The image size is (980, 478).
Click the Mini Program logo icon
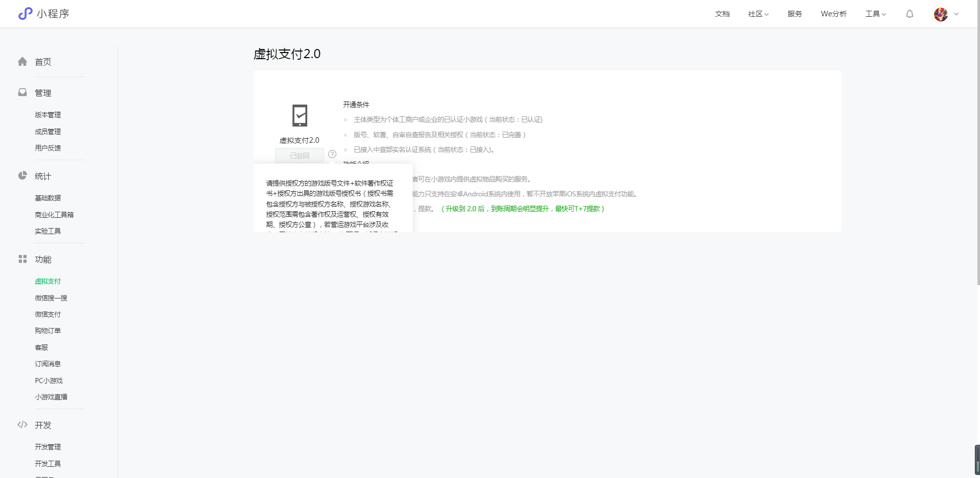point(25,14)
